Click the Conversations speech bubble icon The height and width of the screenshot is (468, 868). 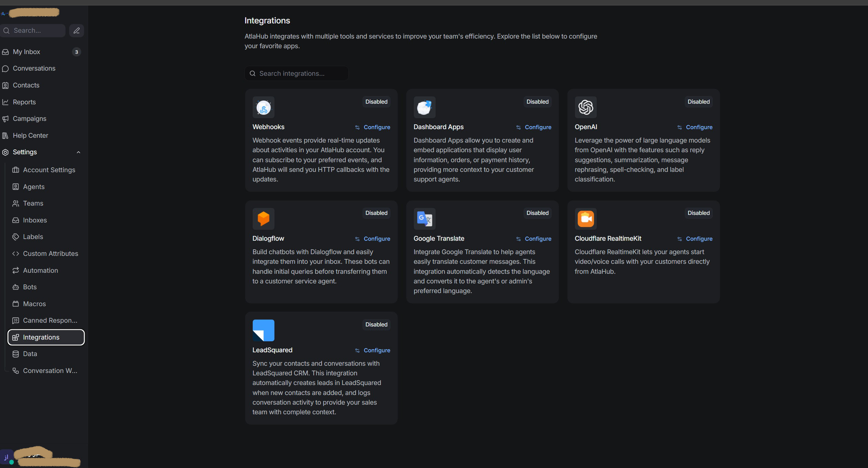tap(6, 69)
